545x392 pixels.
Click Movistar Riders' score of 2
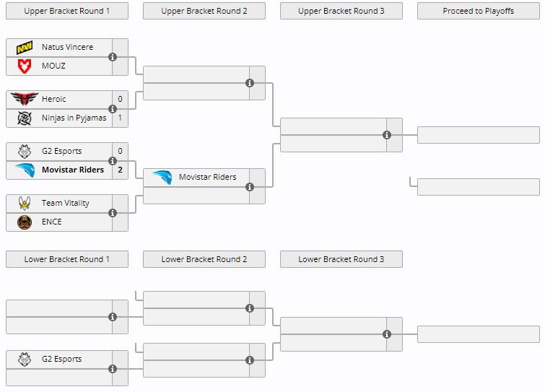click(120, 170)
